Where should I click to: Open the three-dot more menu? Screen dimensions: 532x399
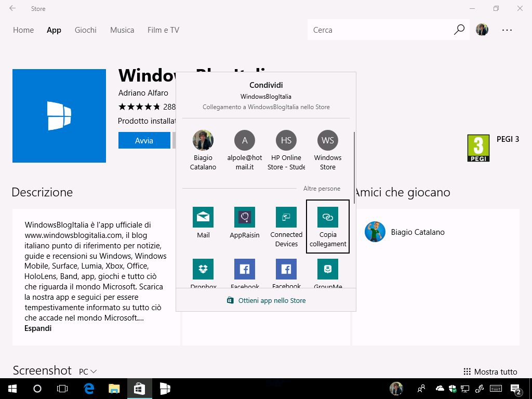click(x=507, y=30)
